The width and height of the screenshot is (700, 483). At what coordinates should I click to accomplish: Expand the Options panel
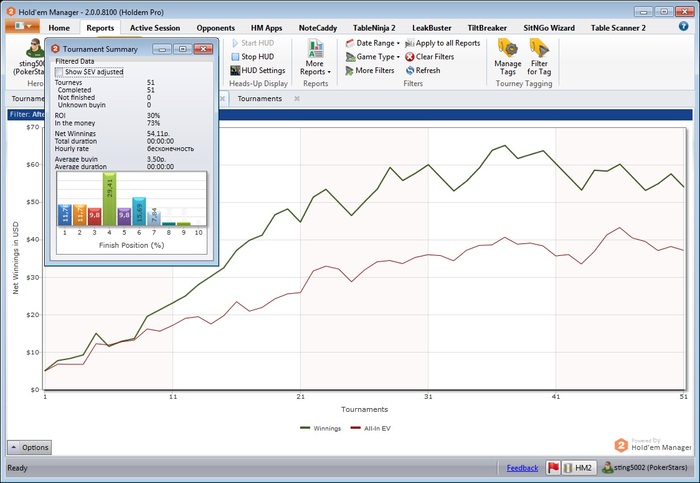[x=29, y=447]
